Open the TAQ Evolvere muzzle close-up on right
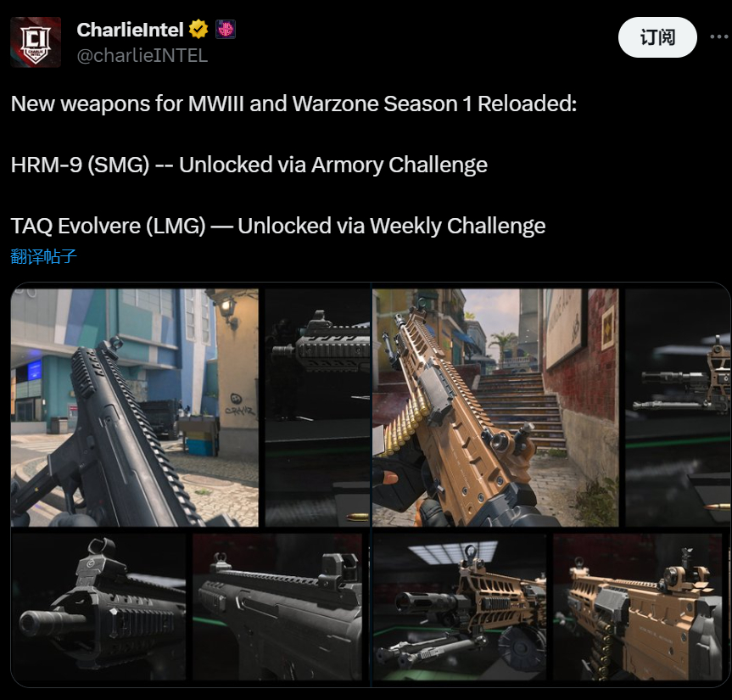The height and width of the screenshot is (700, 732). [678, 407]
